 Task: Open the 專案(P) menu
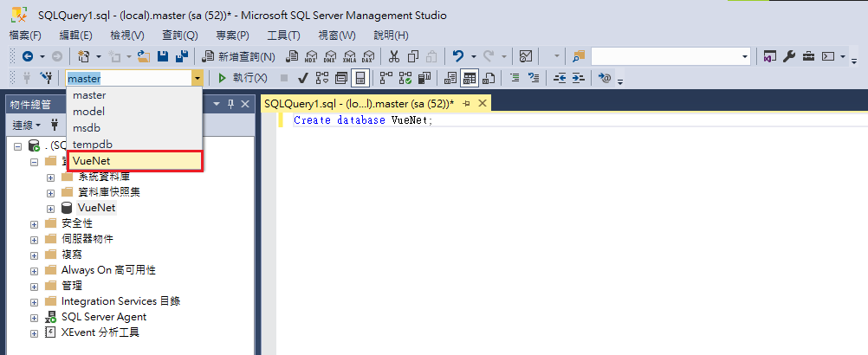232,35
